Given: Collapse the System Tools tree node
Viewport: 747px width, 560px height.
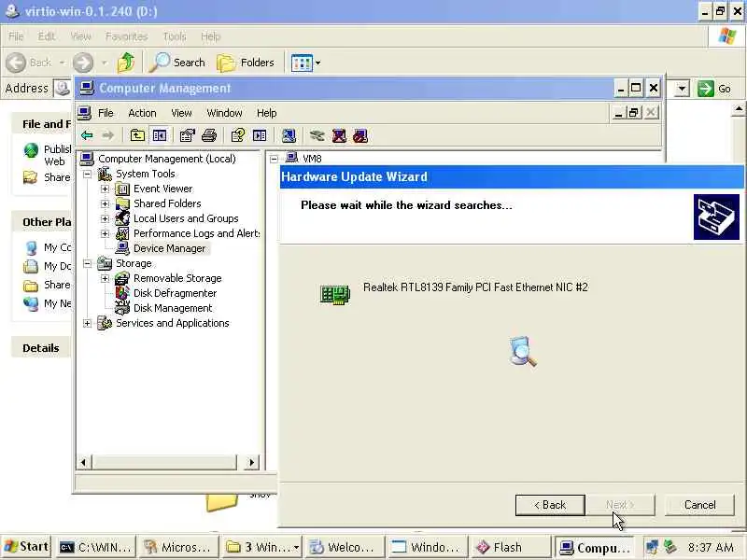Looking at the screenshot, I should [x=87, y=174].
